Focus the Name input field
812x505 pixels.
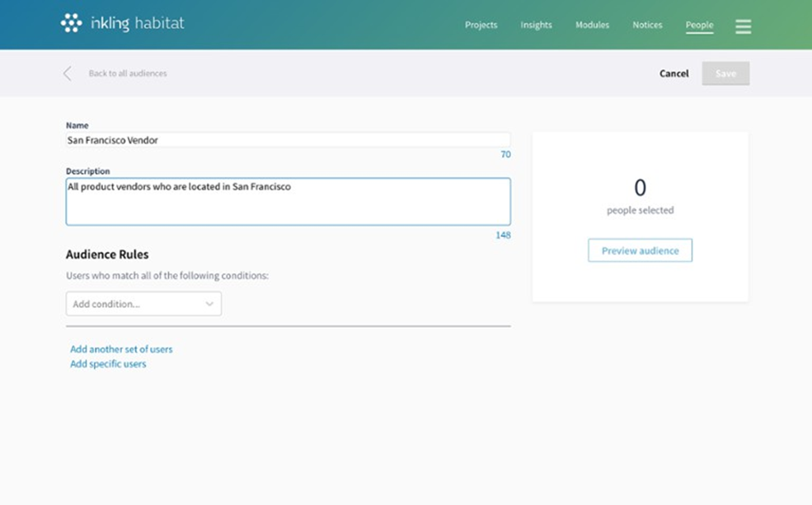pos(288,140)
